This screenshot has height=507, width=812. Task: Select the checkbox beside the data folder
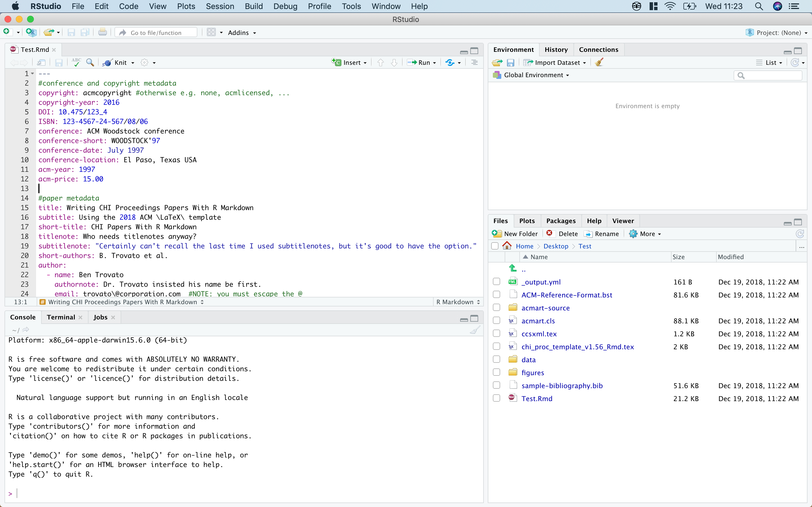click(x=496, y=359)
